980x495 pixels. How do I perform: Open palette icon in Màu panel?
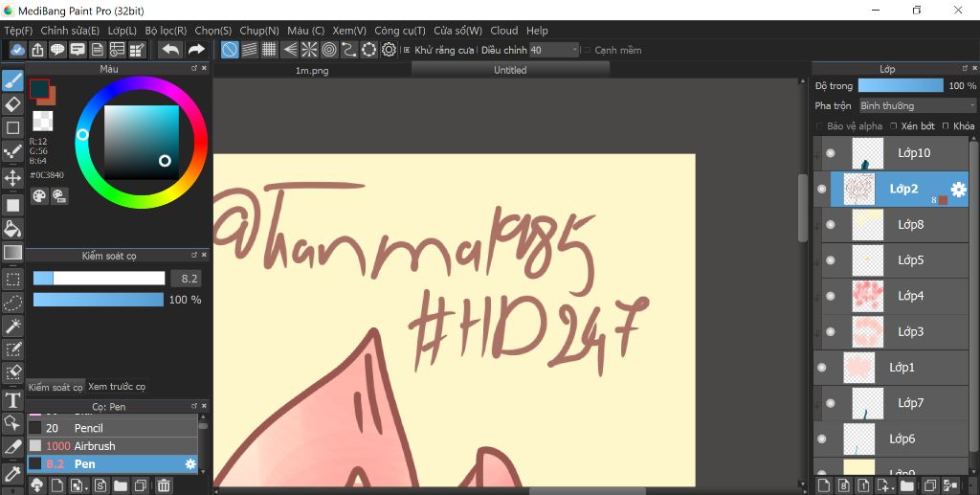click(x=39, y=196)
